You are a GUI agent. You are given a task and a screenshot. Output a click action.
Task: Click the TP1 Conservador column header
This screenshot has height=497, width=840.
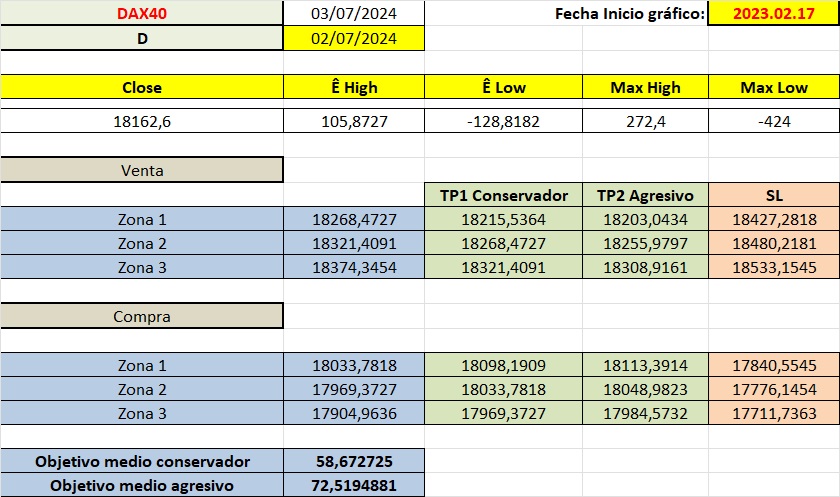point(503,195)
